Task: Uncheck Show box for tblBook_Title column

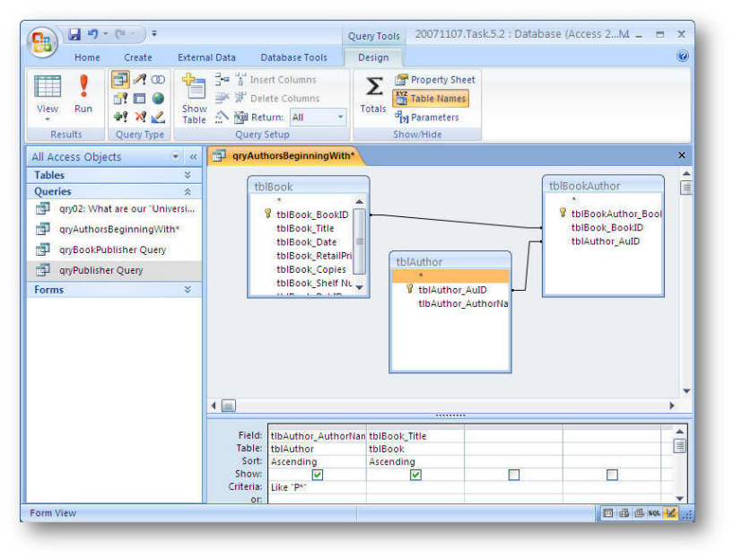Action: click(415, 475)
